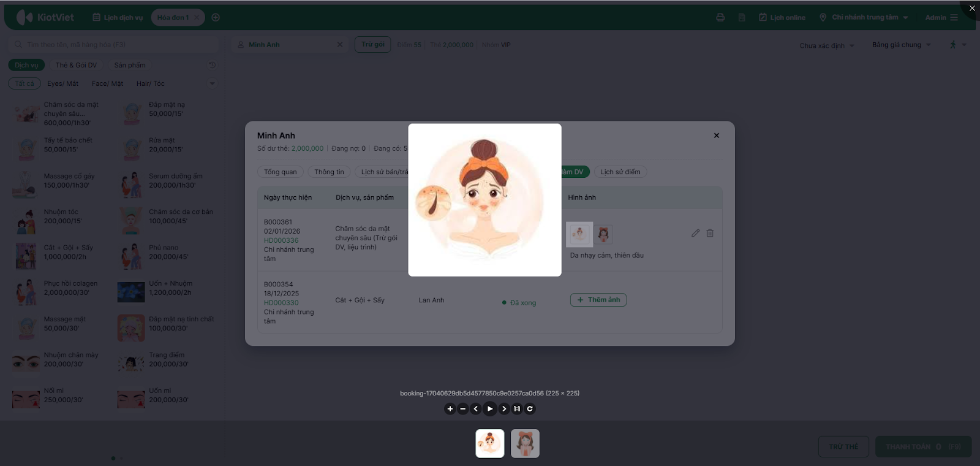The height and width of the screenshot is (466, 980).
Task: Clear the selected customer Minh Anh
Action: click(340, 45)
